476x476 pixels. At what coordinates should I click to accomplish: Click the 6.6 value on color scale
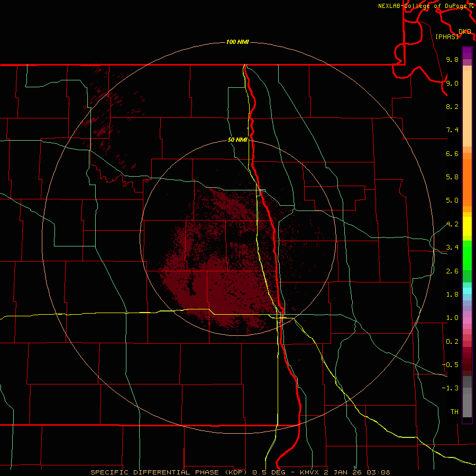452,153
